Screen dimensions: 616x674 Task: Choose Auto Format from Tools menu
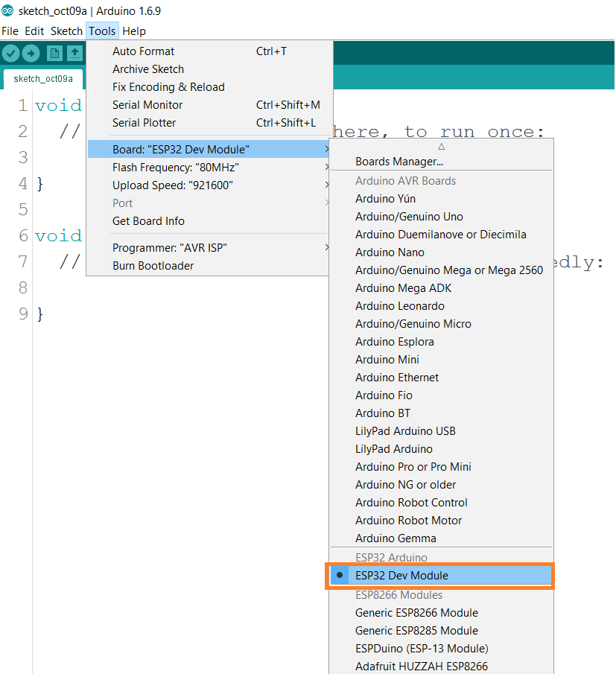click(209, 51)
